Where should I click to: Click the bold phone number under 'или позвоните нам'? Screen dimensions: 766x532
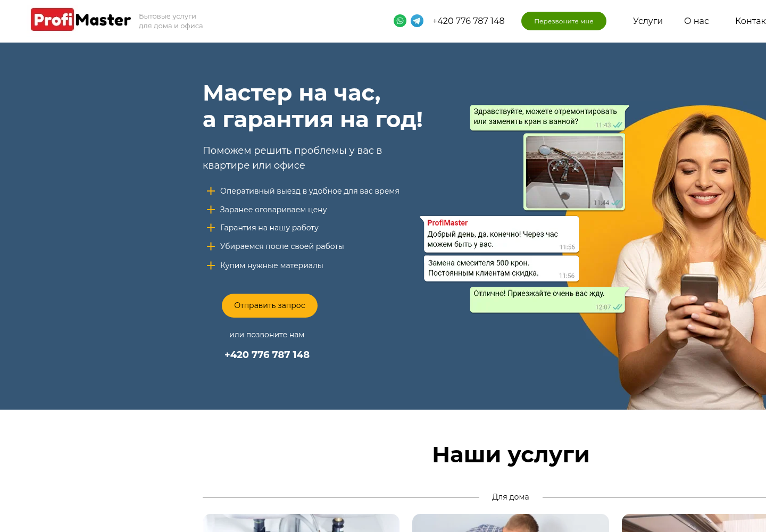267,355
